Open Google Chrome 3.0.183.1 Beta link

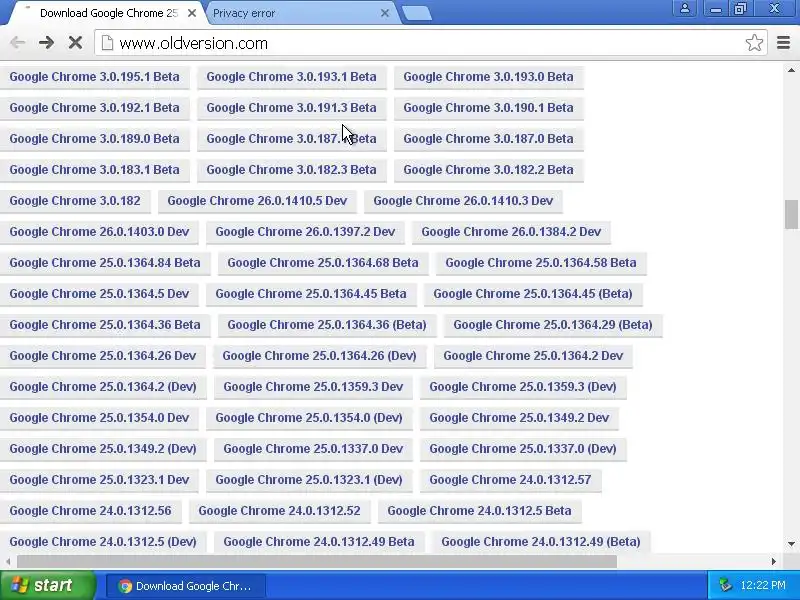[94, 170]
